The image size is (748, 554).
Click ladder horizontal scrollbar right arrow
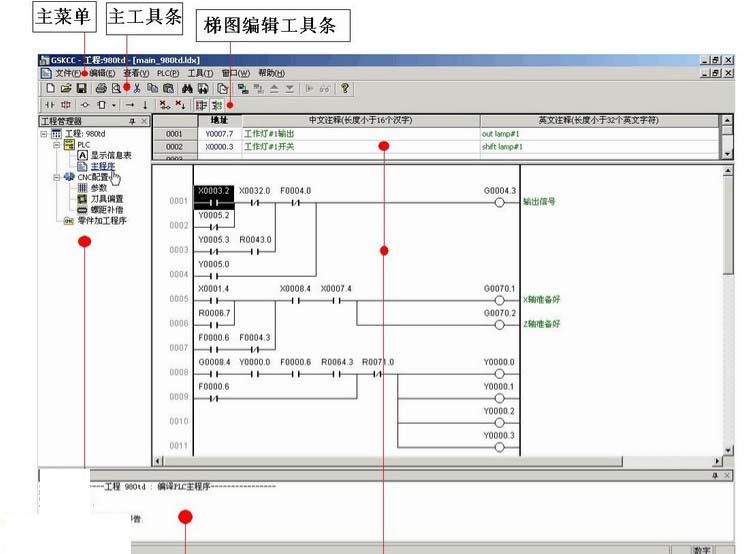(717, 461)
